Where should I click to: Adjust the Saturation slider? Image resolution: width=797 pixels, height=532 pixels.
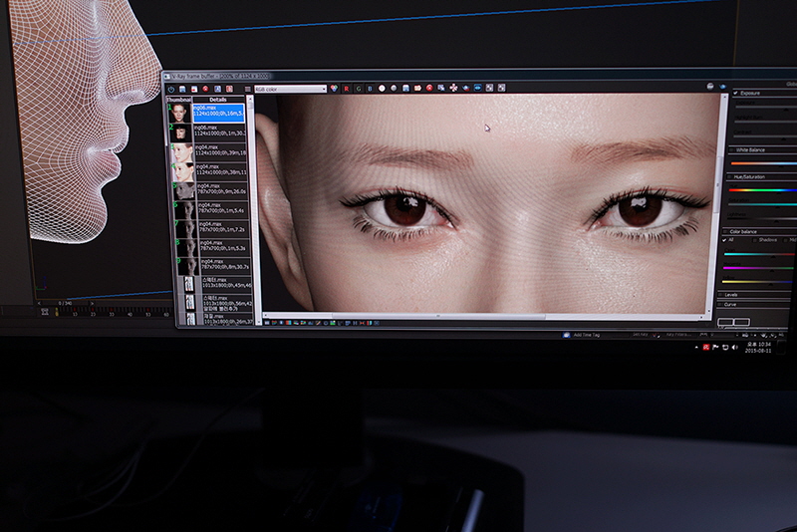761,204
